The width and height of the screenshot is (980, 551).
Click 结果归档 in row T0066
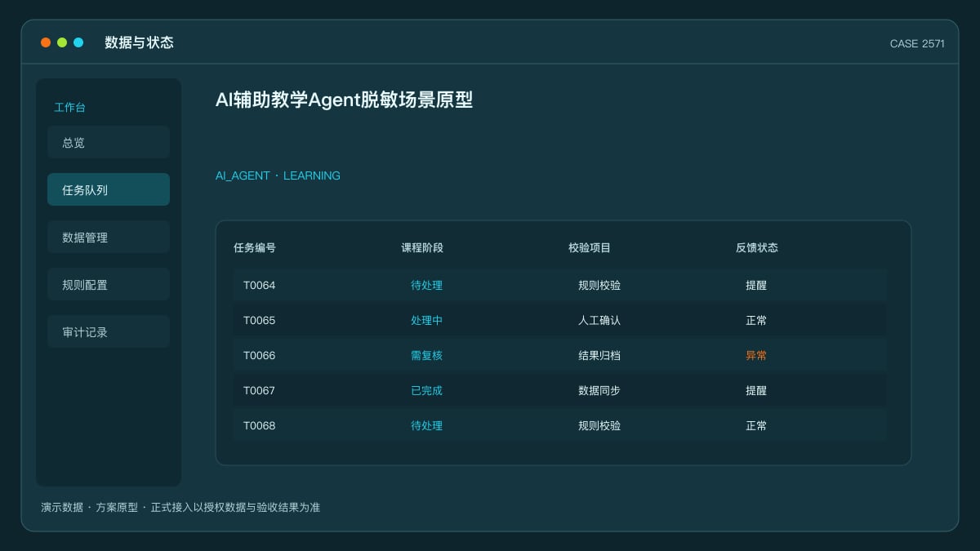click(599, 356)
